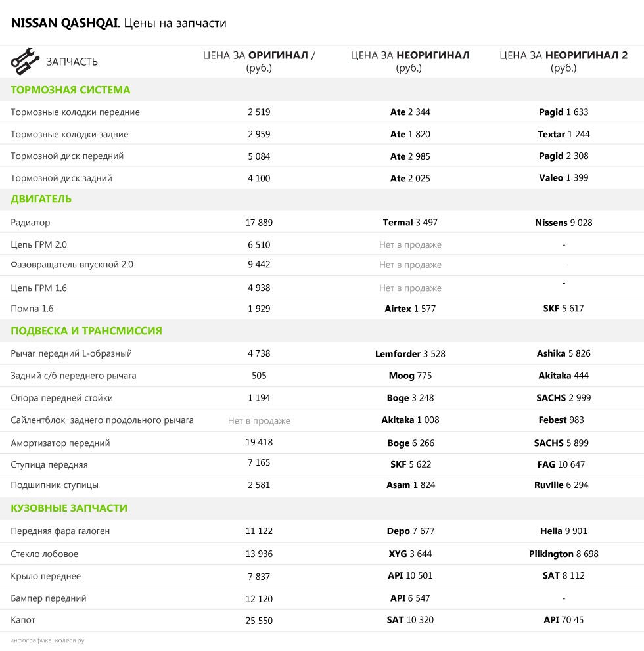Select the 'Ступица передняя' row label
Screen dimensions: 644x651
(x=49, y=465)
